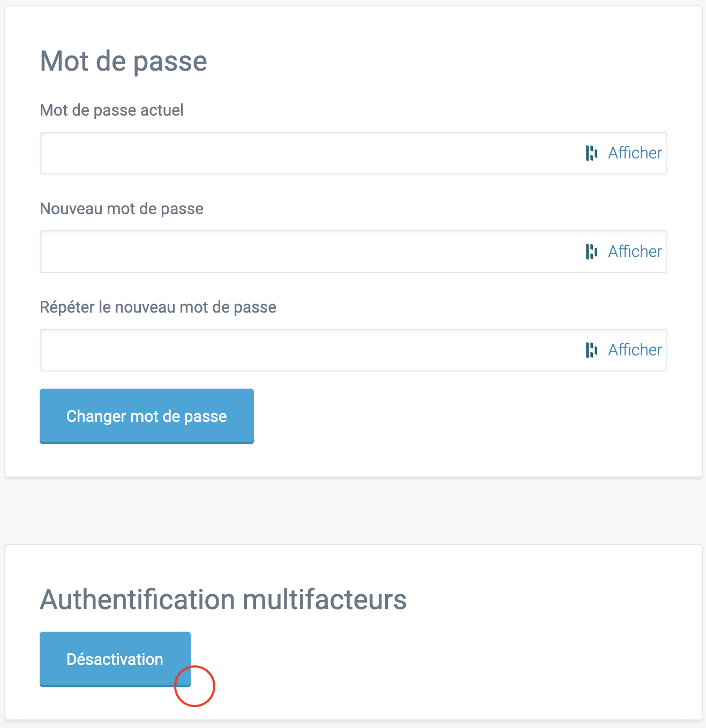The width and height of the screenshot is (706, 728).
Task: Click the Afficher icon beside repeated password
Action: click(591, 350)
